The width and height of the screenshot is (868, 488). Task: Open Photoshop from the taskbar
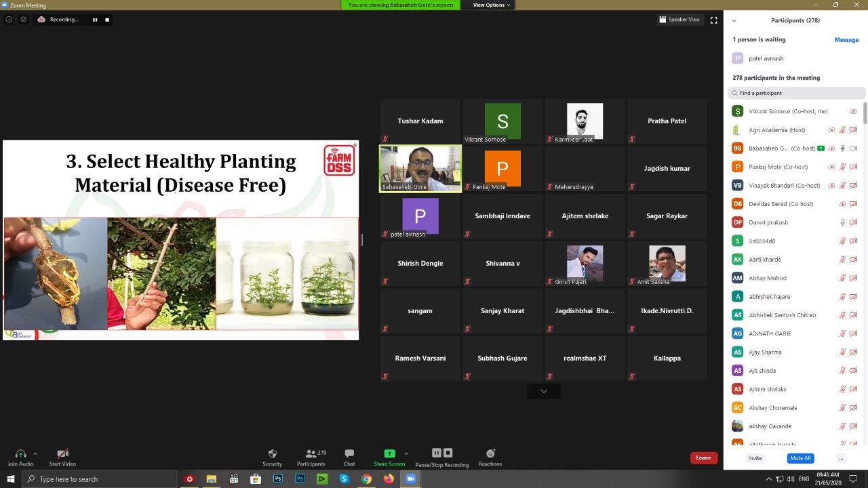point(277,479)
